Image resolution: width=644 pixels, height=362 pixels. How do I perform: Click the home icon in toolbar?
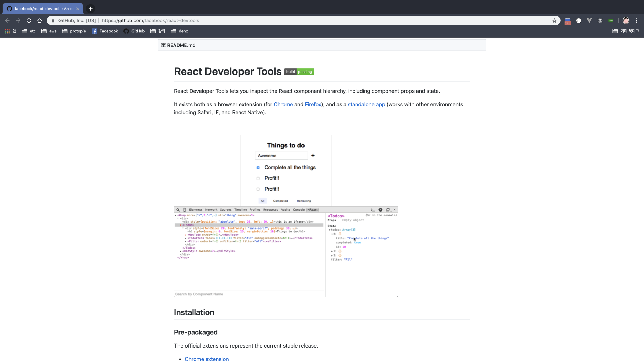pos(40,20)
